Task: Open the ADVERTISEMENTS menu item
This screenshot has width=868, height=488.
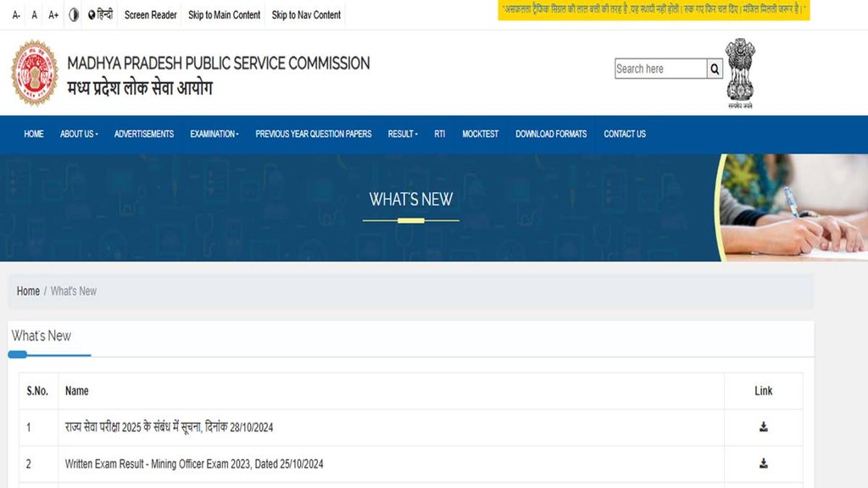Action: pos(144,134)
